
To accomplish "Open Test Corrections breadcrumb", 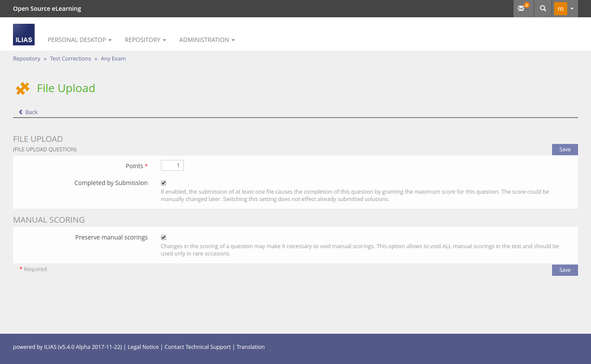I will 71,59.
